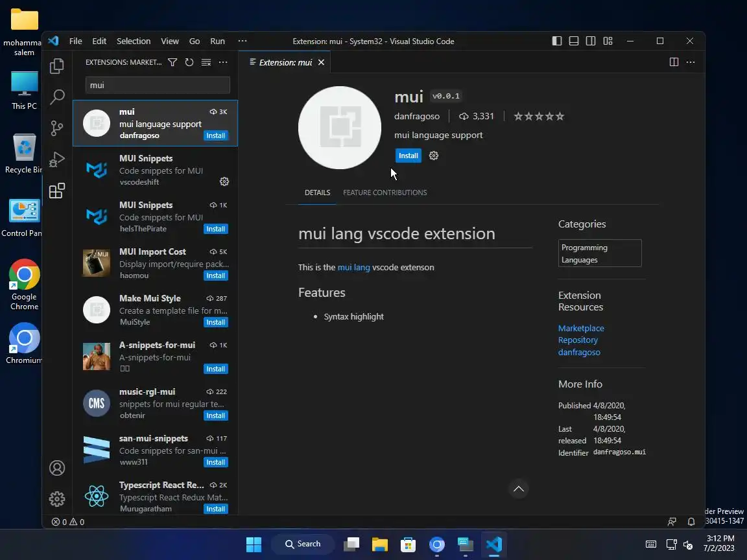
Task: Install the mui extension from details page
Action: tap(409, 156)
